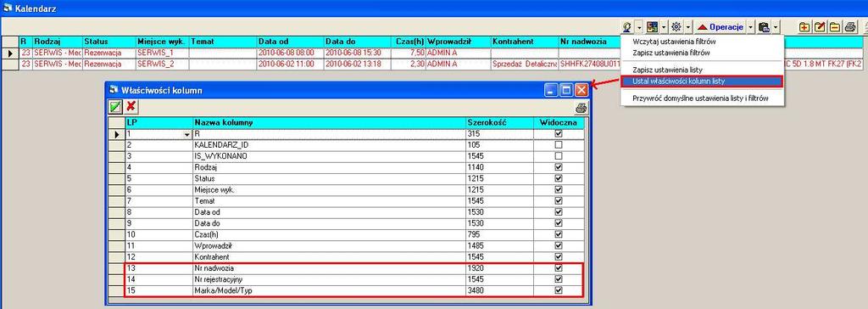Select 'Zapisz ustawienia listy' menu entry
The height and width of the screenshot is (309, 868).
click(x=667, y=70)
